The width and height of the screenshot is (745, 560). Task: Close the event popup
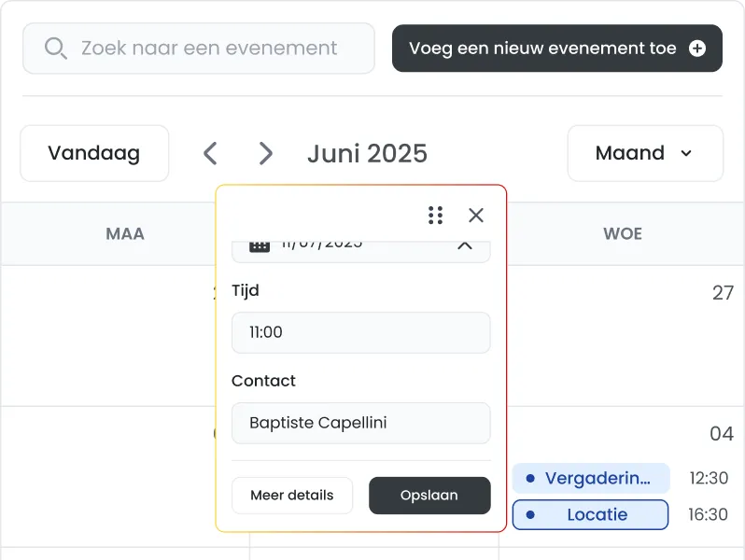pyautogui.click(x=475, y=216)
